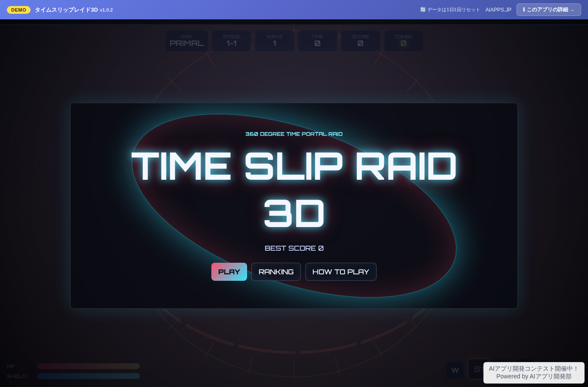The width and height of the screenshot is (588, 387).
Task: Click the title タイムスリップレイド3D in the header
Action: pyautogui.click(x=66, y=10)
